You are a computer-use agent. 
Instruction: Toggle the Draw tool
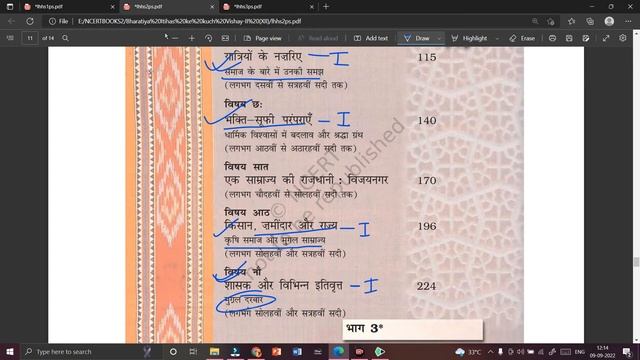pyautogui.click(x=417, y=38)
